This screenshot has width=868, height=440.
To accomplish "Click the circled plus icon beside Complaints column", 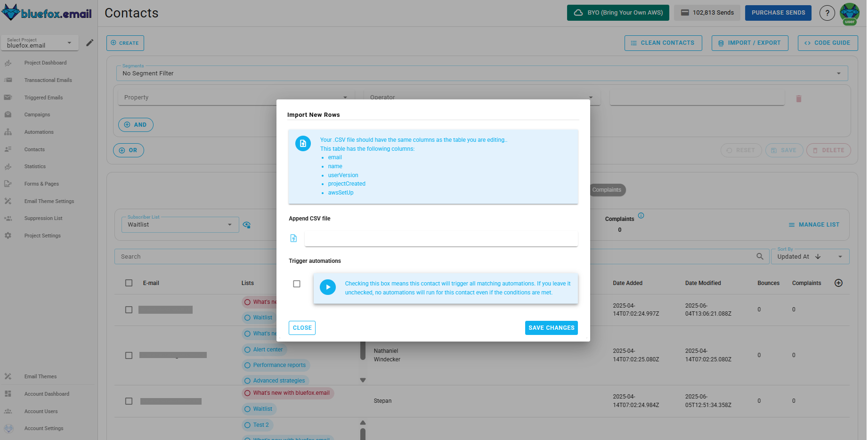I will point(838,283).
